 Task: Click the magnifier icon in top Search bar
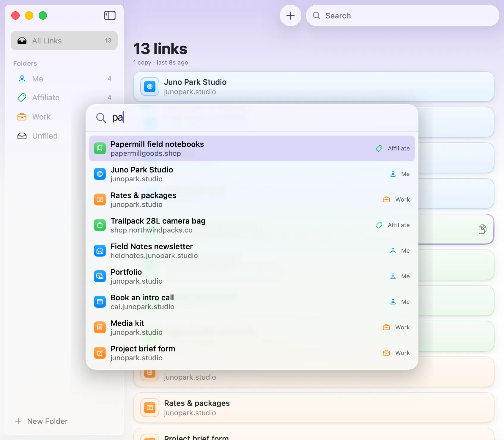click(x=316, y=15)
